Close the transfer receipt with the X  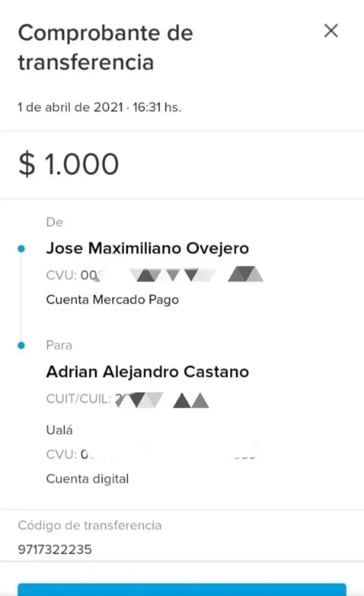pyautogui.click(x=331, y=31)
